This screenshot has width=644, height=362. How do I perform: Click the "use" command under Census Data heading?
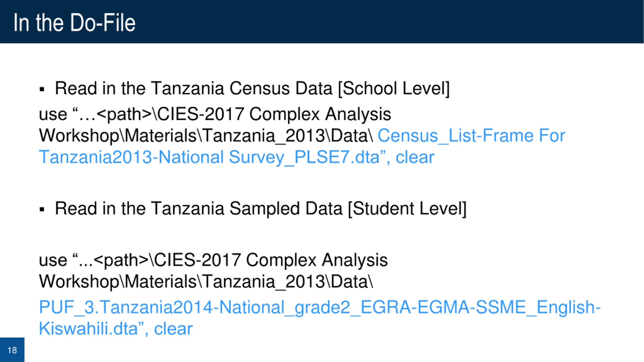click(x=53, y=114)
